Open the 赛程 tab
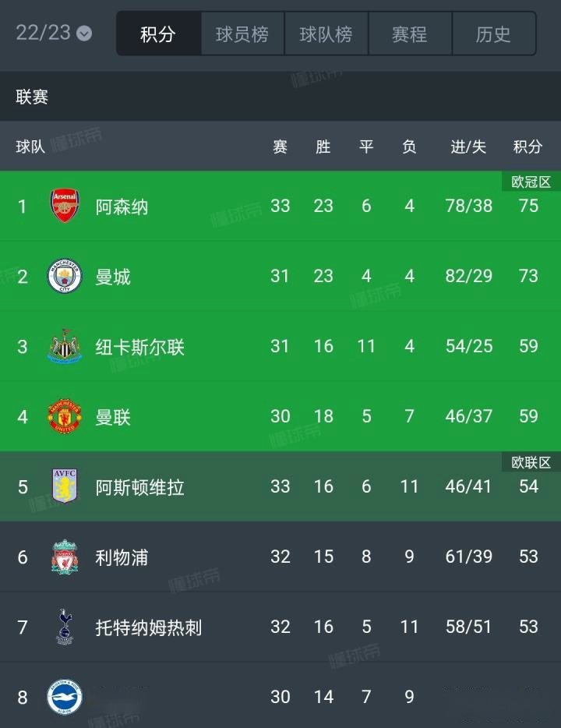Screen dimensions: 561x728 tap(410, 34)
